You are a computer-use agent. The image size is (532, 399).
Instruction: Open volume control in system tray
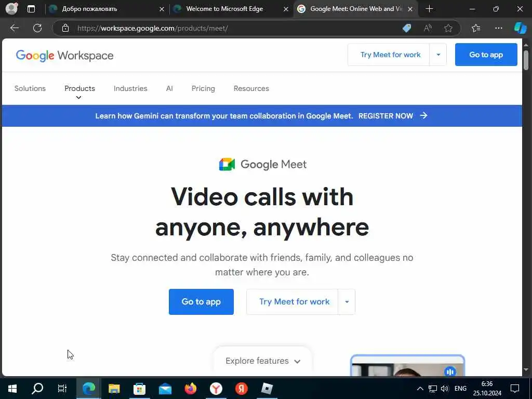click(x=445, y=389)
